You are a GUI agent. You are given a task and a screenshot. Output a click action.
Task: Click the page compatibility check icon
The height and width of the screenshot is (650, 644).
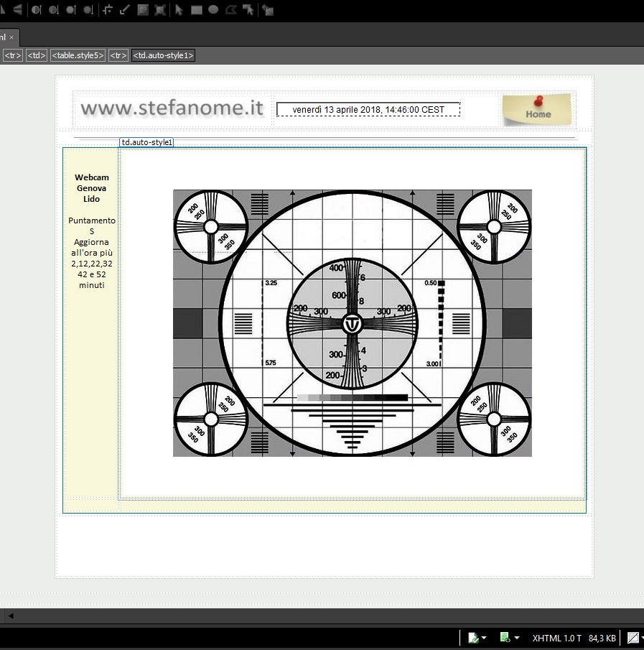point(473,638)
